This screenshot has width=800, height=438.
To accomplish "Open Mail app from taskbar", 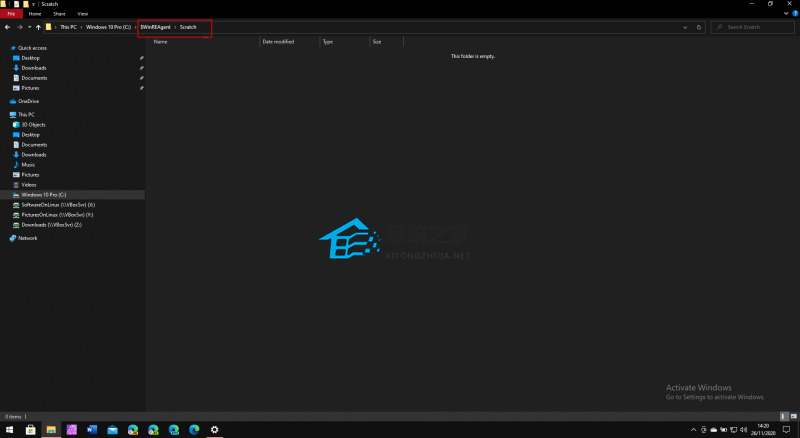I will click(112, 430).
